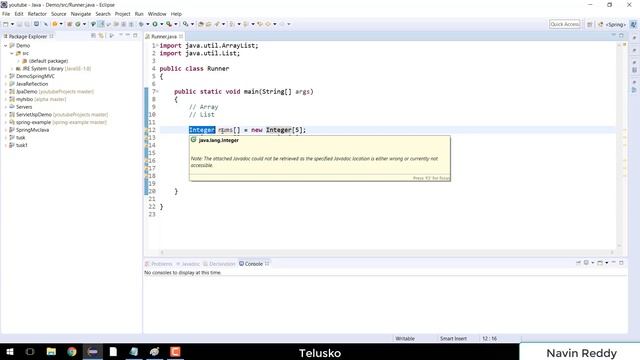Open Chrome from the taskbar
The width and height of the screenshot is (640, 360).
[72, 352]
